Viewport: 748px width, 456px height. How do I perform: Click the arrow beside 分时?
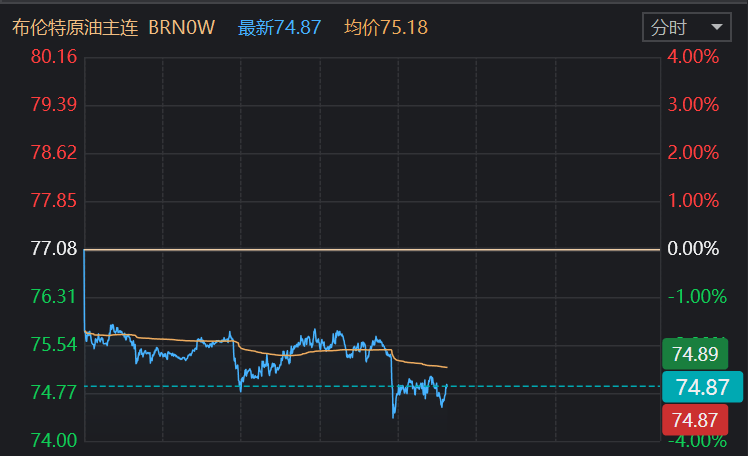(x=715, y=28)
